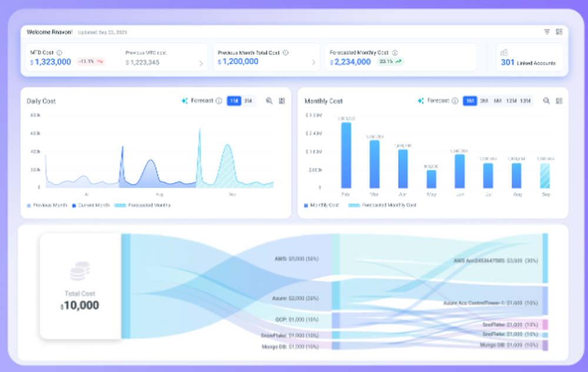The width and height of the screenshot is (588, 372).
Task: Expand the Previous MTD cost chevron arrow
Action: (x=201, y=64)
